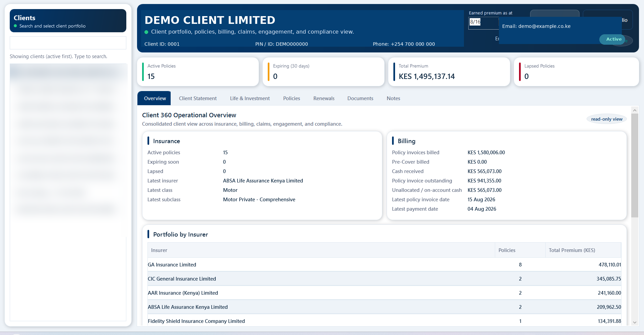Viewport: 644px width, 335px height.
Task: Open the Life & Investment tab
Action: point(250,98)
